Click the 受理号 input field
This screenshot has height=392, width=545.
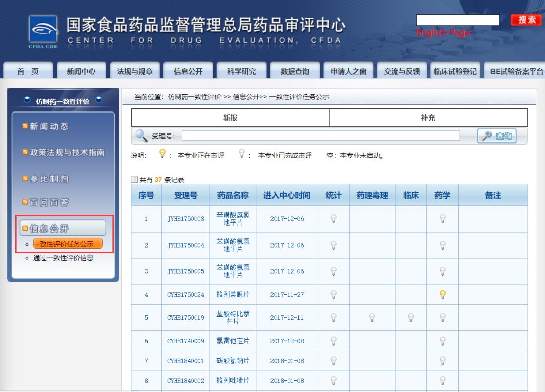[x=320, y=136]
